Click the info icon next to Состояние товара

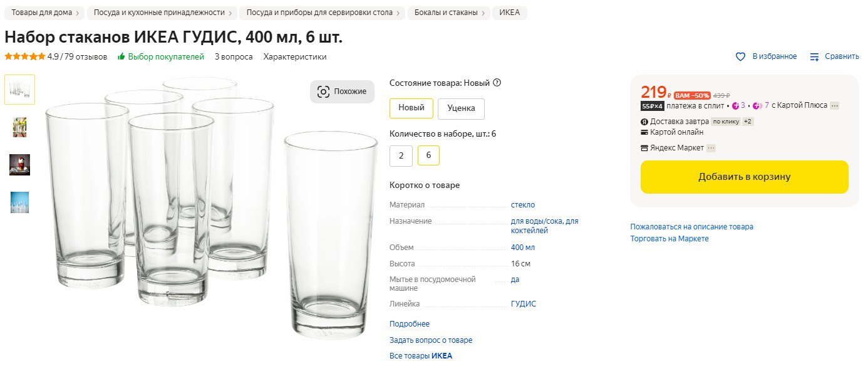(497, 83)
